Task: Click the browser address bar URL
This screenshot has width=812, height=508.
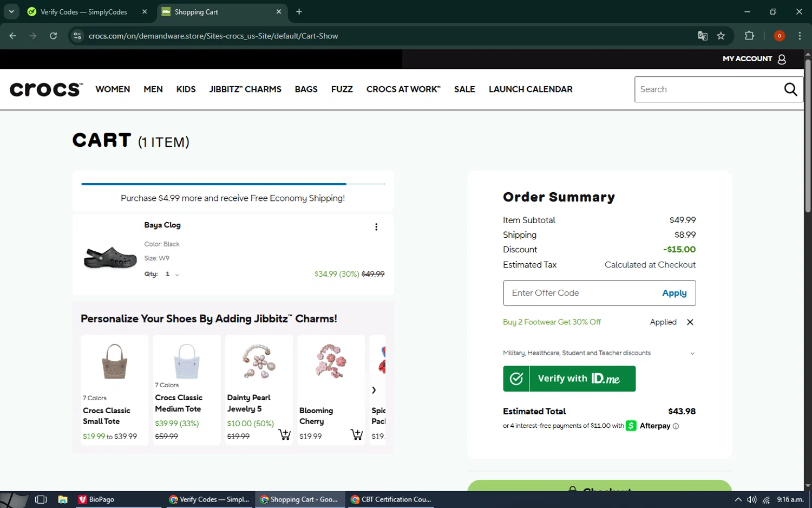Action: tap(213, 36)
